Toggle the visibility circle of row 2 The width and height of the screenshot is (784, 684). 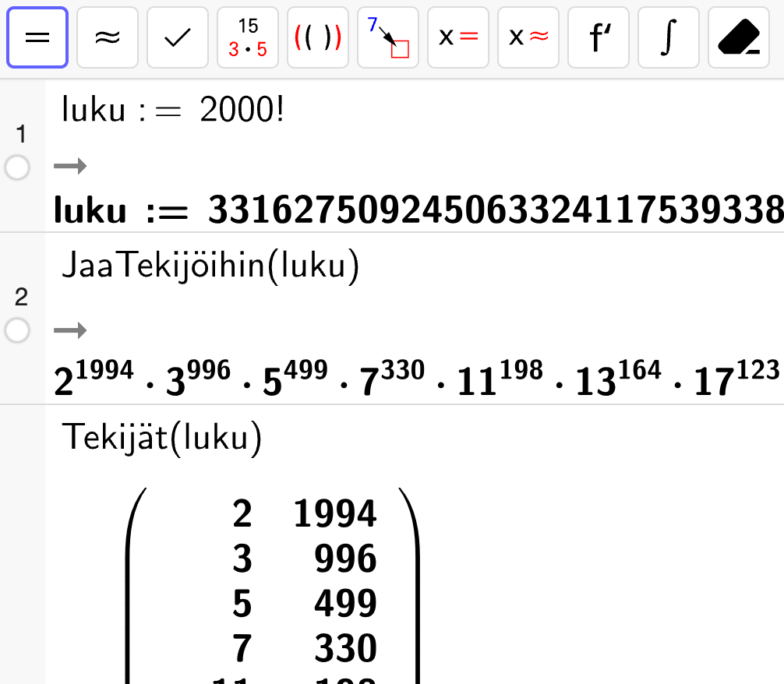point(17,331)
